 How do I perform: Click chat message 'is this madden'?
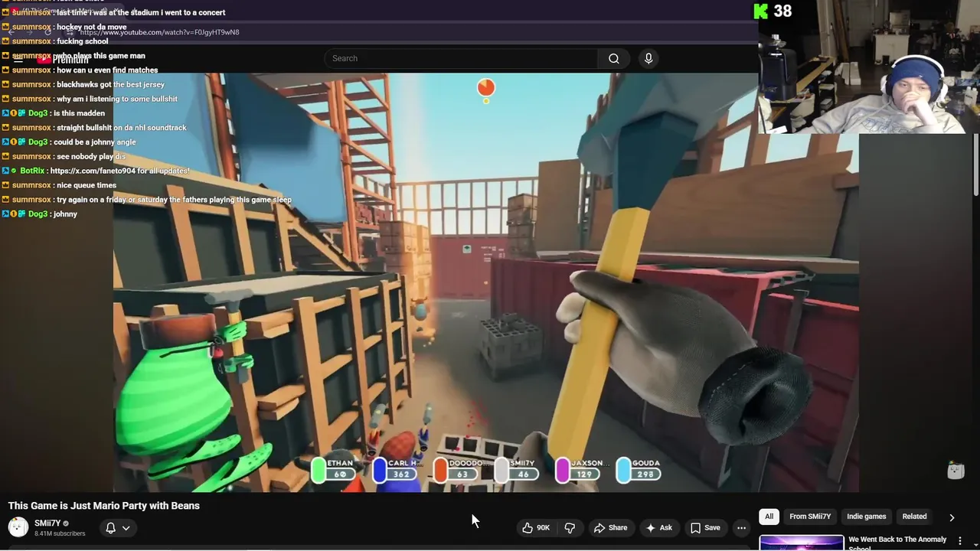pyautogui.click(x=79, y=113)
